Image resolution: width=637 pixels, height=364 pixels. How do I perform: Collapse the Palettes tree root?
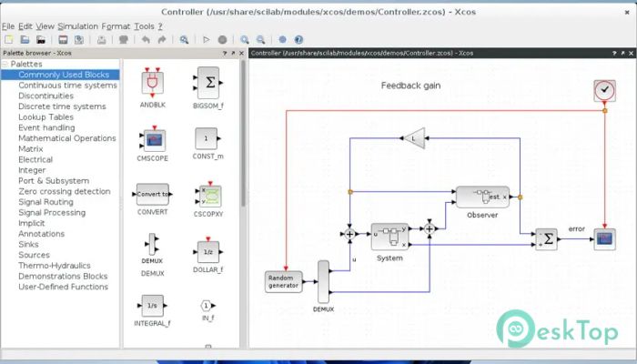click(5, 65)
